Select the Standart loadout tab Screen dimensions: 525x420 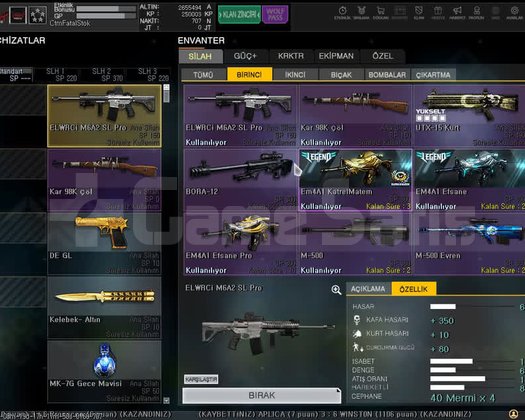[15, 75]
